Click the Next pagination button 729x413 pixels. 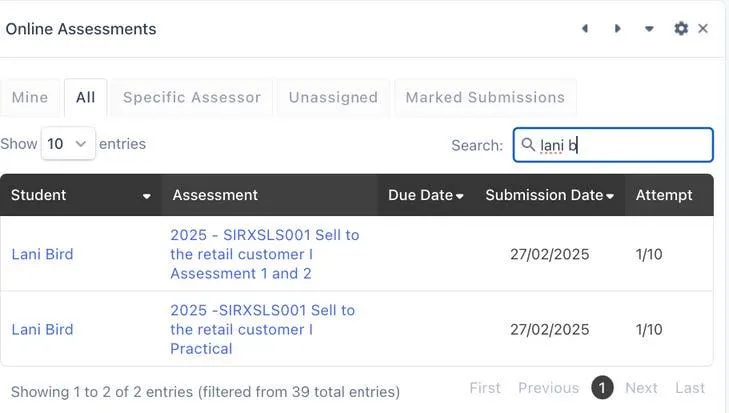[x=641, y=388]
